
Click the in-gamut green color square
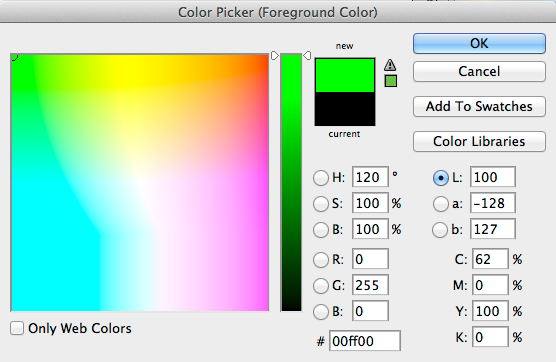(x=391, y=81)
